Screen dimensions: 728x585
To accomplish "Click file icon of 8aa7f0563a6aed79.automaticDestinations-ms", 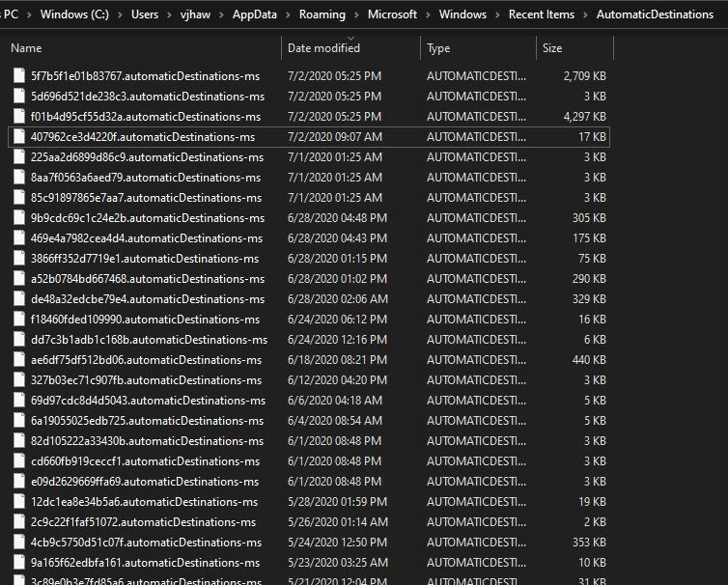I will 19,177.
